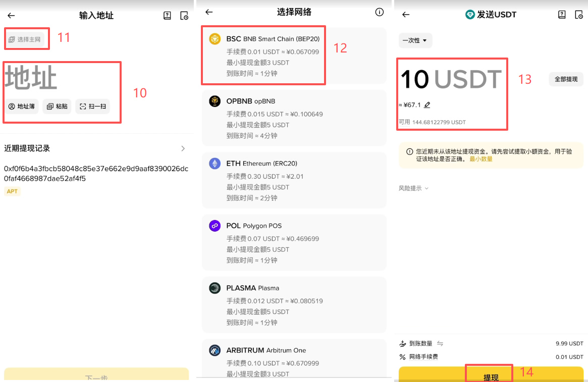Open the 一次性 dropdown
588x382 pixels.
coord(415,40)
